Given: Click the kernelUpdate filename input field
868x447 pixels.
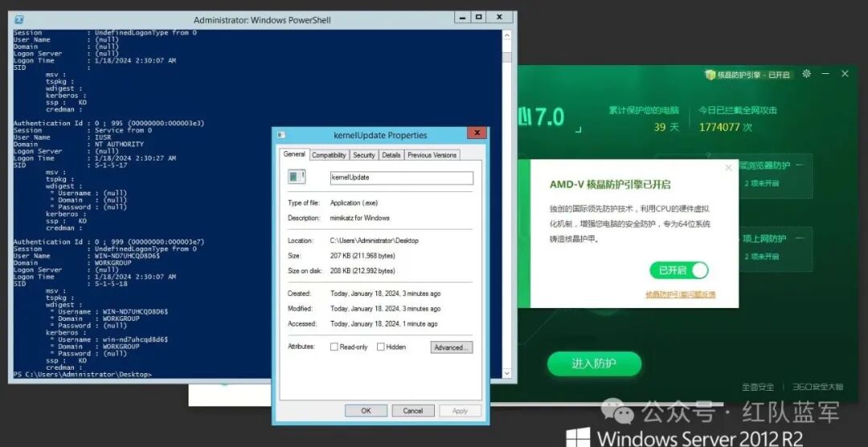Looking at the screenshot, I should coord(401,178).
